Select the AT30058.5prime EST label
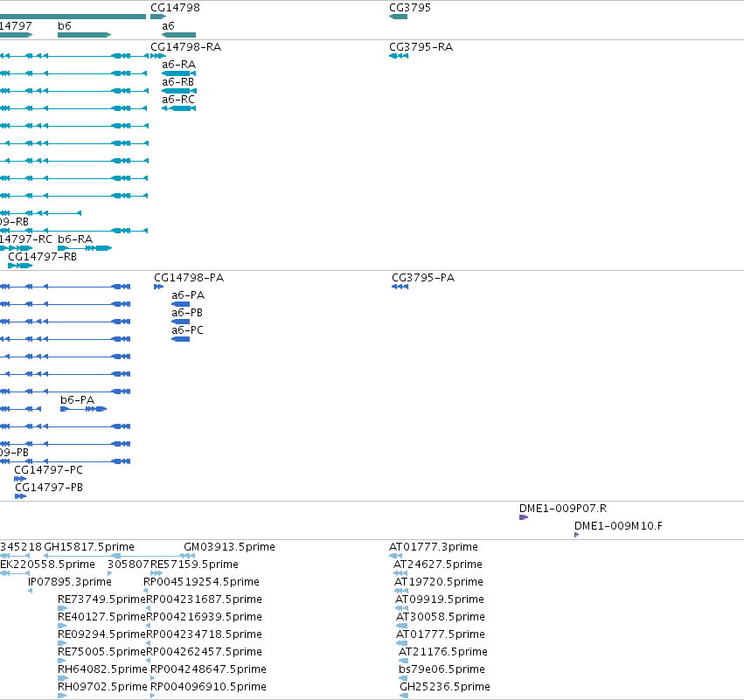744x700 pixels. coord(441,617)
